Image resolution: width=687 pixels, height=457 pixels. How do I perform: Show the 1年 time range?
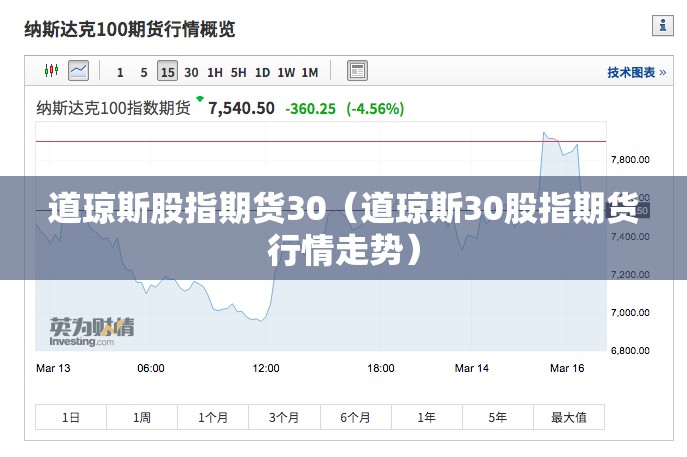point(426,417)
